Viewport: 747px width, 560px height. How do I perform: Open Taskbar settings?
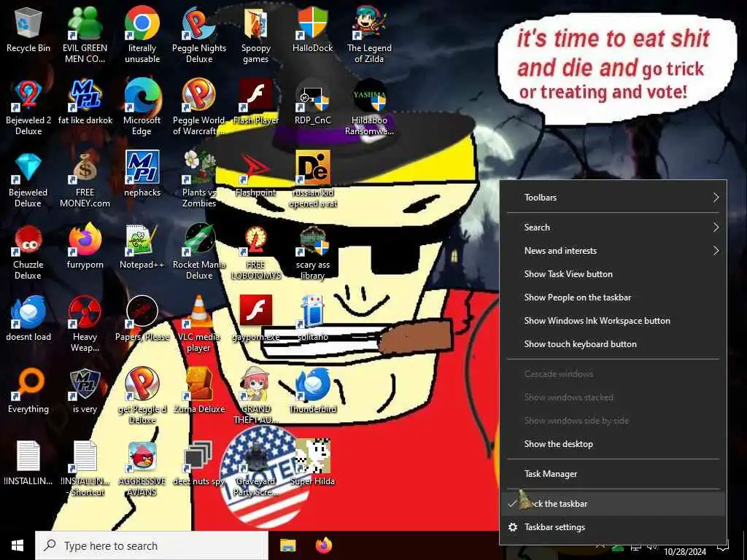[x=613, y=527]
